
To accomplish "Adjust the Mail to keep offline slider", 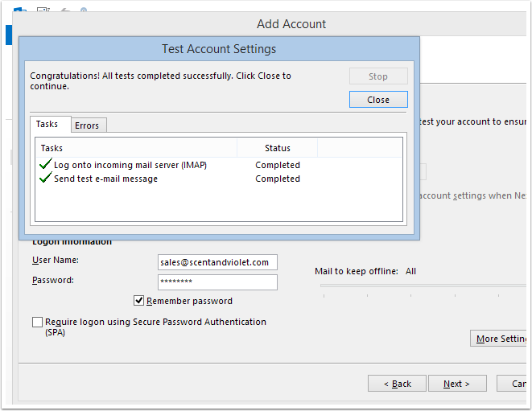I will pyautogui.click(x=419, y=286).
